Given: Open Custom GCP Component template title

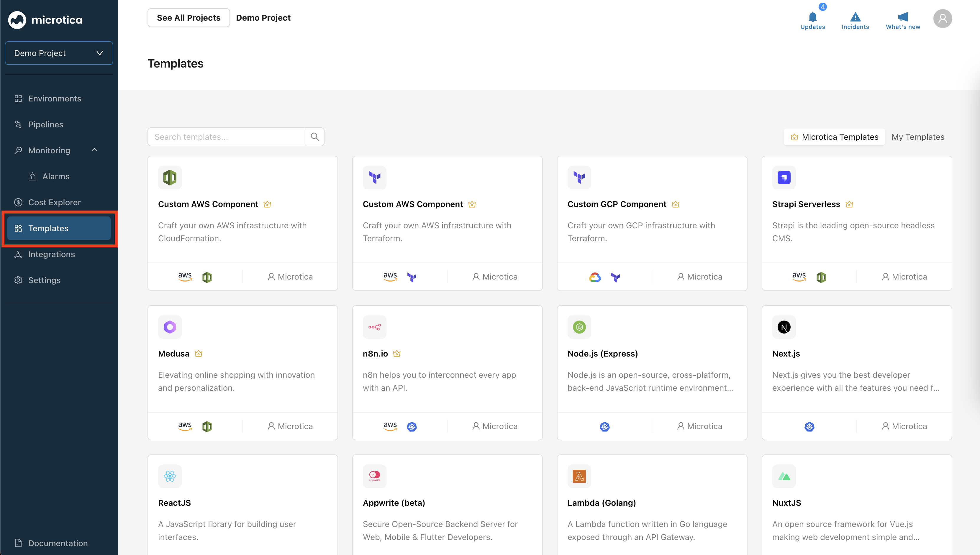Looking at the screenshot, I should (617, 204).
